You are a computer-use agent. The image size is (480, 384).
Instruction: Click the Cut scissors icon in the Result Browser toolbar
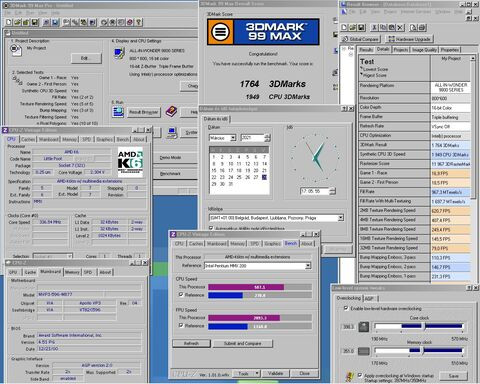[x=375, y=28]
